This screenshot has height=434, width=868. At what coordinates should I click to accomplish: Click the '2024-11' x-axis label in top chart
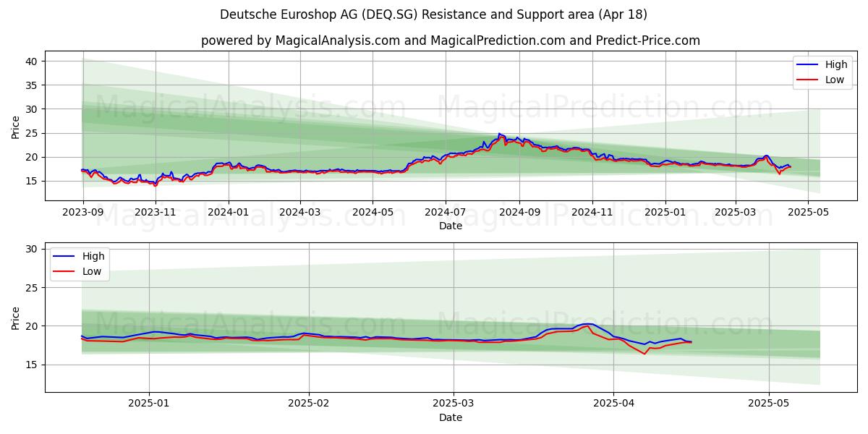click(592, 213)
